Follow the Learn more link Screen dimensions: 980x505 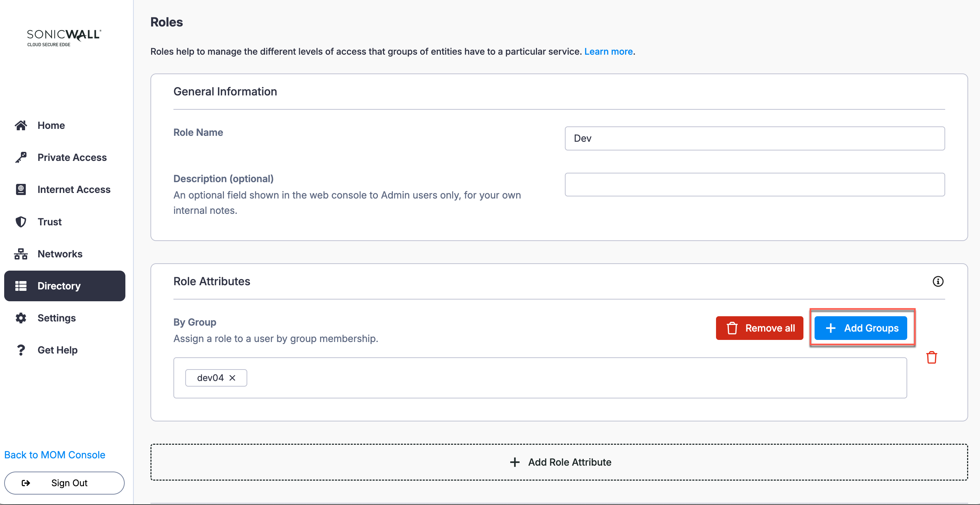tap(608, 52)
